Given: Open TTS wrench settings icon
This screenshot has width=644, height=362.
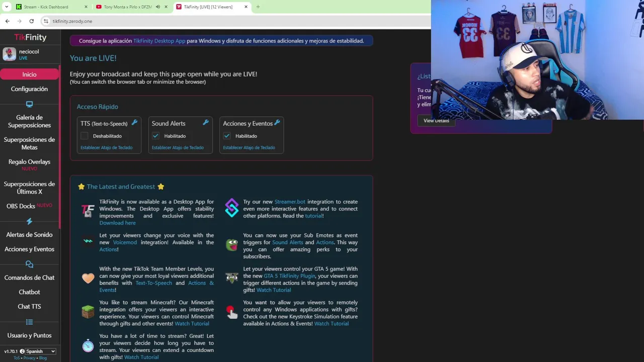Looking at the screenshot, I should [x=134, y=123].
